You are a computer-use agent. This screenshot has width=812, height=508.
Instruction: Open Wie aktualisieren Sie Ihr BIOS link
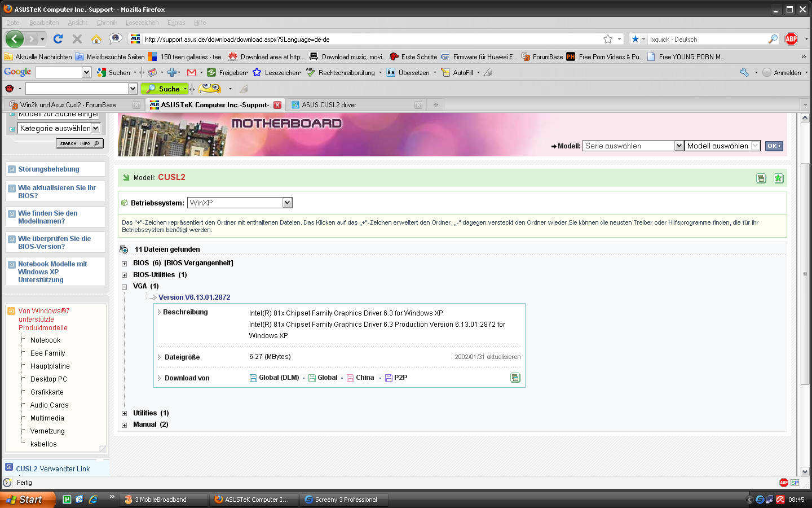(56, 192)
